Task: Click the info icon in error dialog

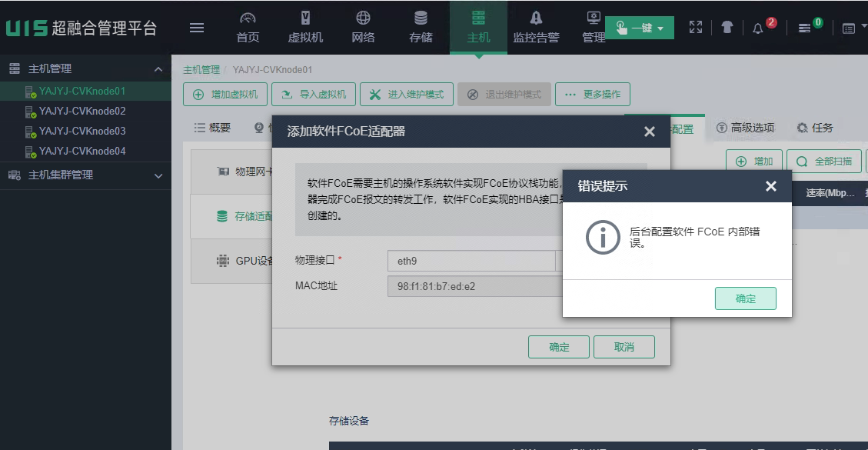Action: click(602, 237)
